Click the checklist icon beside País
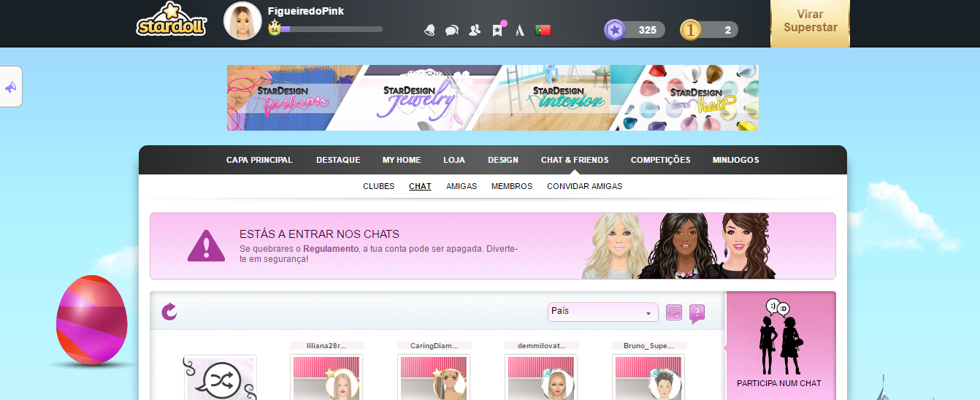This screenshot has width=980, height=400. [674, 312]
